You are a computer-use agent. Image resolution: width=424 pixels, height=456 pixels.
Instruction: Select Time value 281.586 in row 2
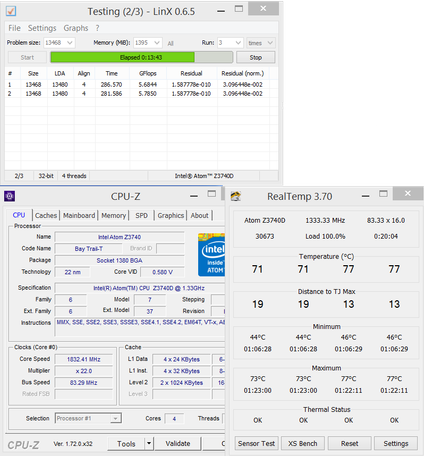(x=111, y=94)
